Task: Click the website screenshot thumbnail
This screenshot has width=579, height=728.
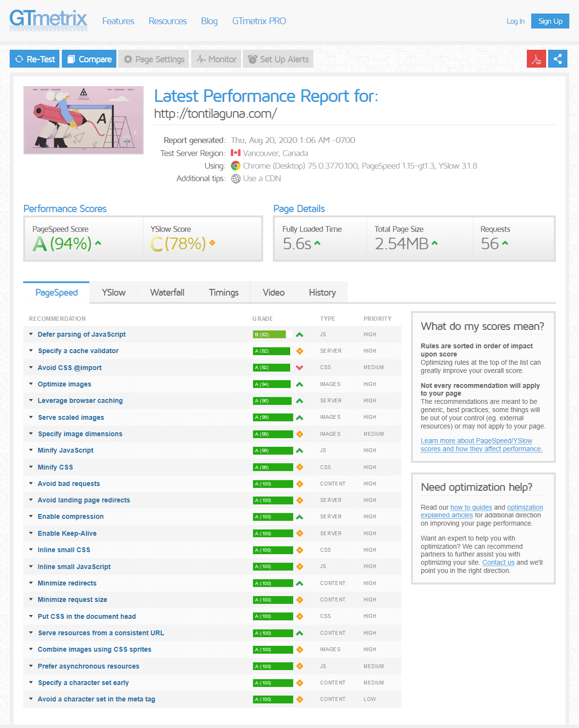Action: point(84,120)
